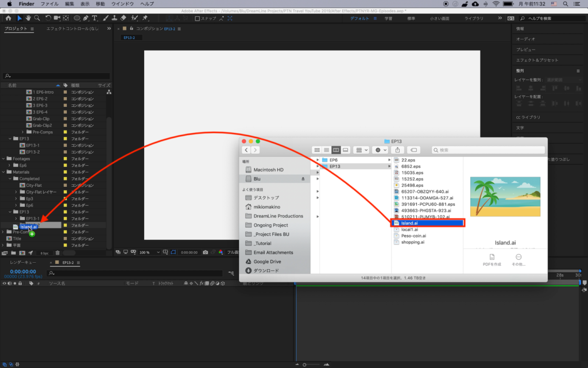The image size is (588, 368).
Task: Select the Zoom magnifier tool
Action: coord(38,18)
